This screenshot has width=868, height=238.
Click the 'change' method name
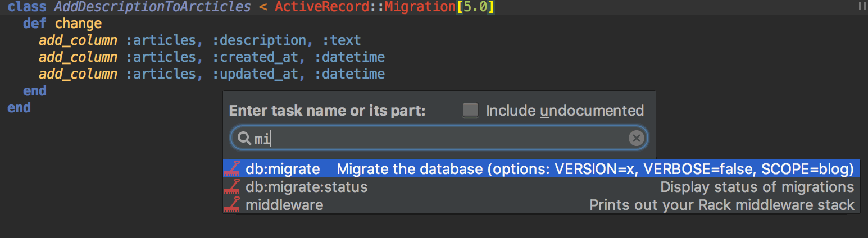[78, 24]
